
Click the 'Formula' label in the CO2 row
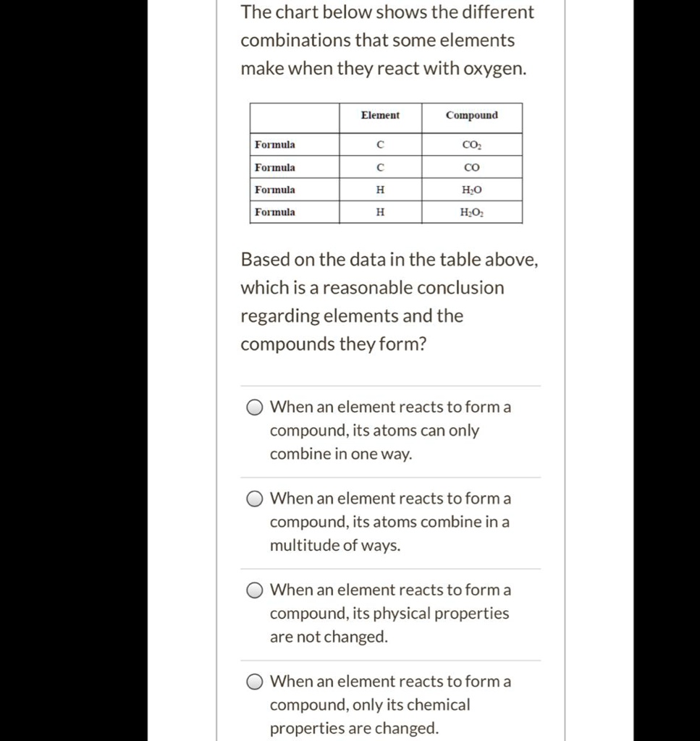pyautogui.click(x=275, y=145)
